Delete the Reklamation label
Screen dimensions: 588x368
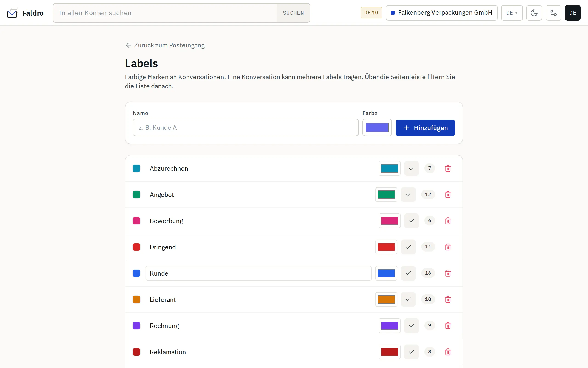[x=448, y=352]
